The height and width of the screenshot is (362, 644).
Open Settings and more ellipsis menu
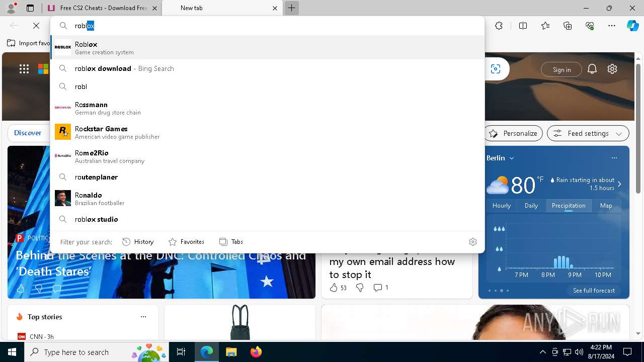pos(612,26)
